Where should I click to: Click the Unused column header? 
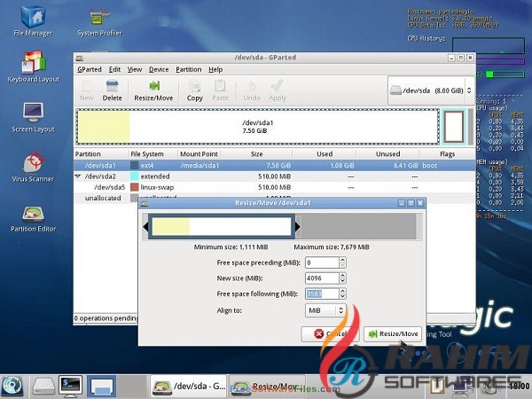coord(387,154)
